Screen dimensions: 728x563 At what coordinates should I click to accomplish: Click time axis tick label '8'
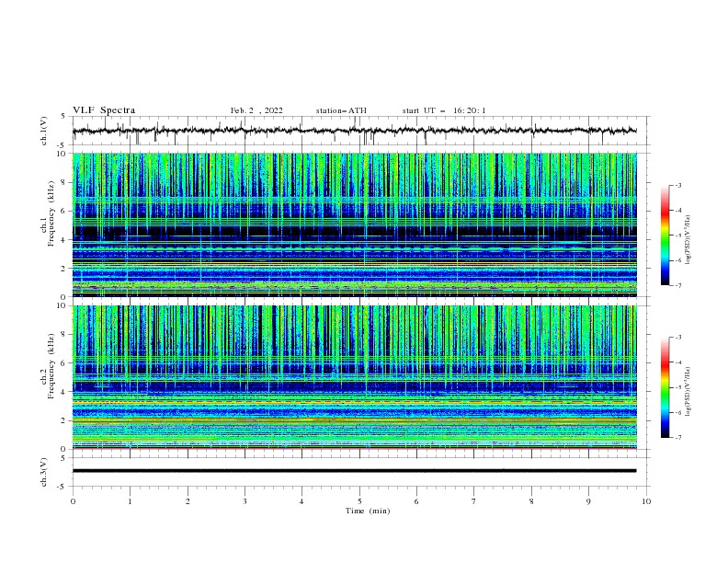[x=531, y=501]
